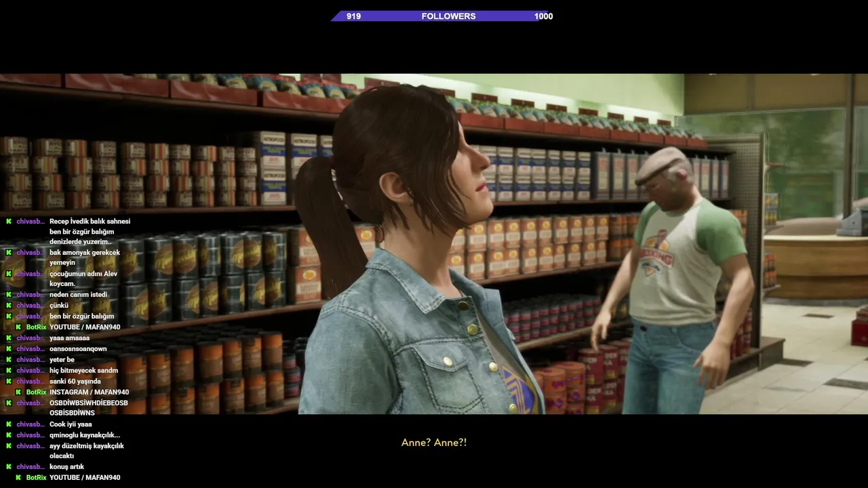Screen dimensions: 868x488
Task: Click the subtitle "Anne? Anne?!"
Action: click(434, 443)
